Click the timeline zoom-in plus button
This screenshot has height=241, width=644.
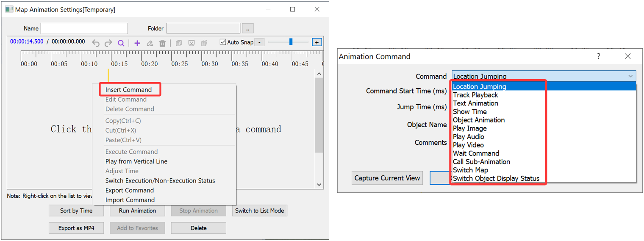pyautogui.click(x=317, y=42)
